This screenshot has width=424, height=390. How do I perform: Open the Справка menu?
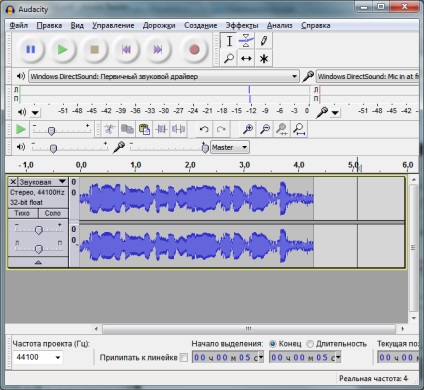tap(316, 25)
